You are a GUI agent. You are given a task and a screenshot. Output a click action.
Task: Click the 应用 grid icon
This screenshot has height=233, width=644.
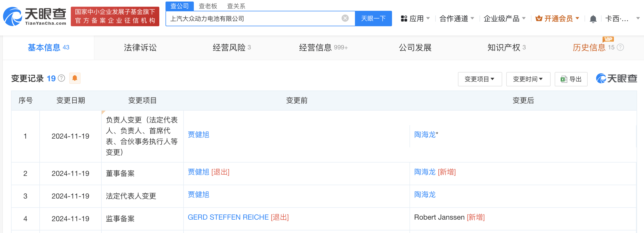tap(404, 19)
